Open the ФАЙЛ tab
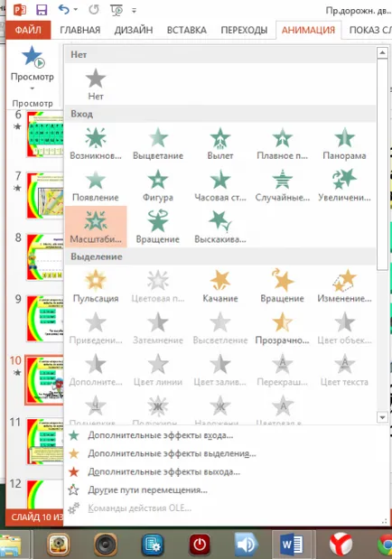The image size is (392, 559). (x=28, y=30)
